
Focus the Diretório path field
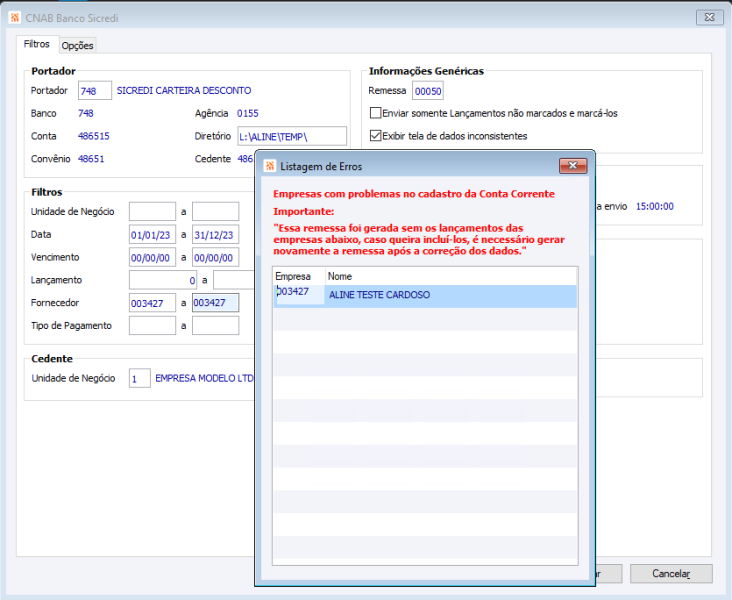tap(291, 136)
